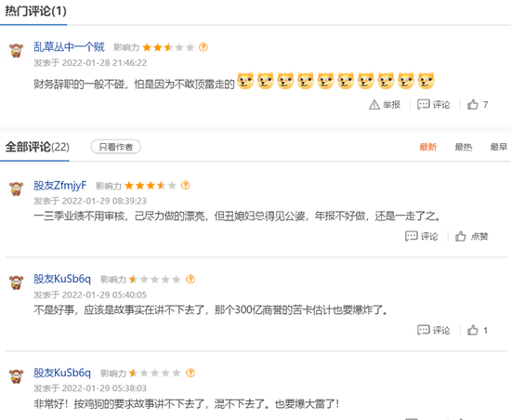The image size is (511, 420).
Task: Sort comments by 最新
Action: (x=428, y=147)
